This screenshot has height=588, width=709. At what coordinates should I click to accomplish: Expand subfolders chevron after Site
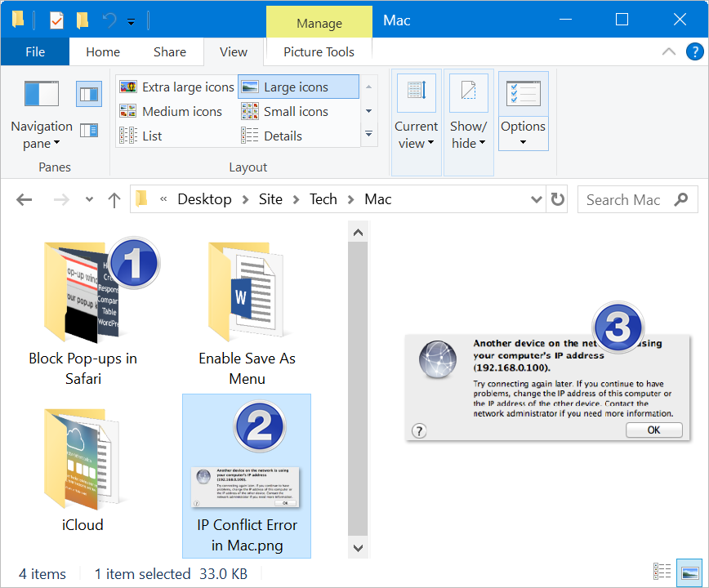point(297,200)
